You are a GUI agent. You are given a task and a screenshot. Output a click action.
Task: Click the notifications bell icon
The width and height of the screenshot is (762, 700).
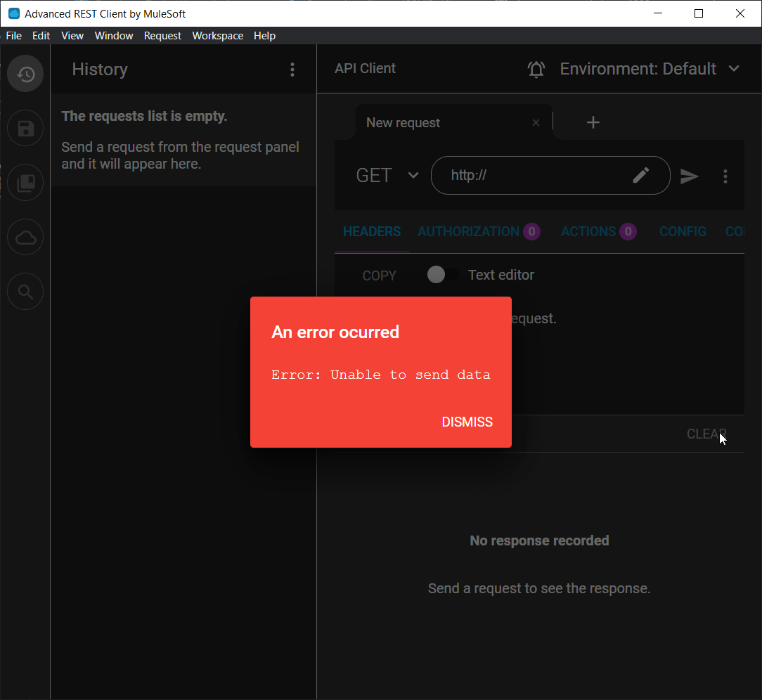tap(536, 69)
